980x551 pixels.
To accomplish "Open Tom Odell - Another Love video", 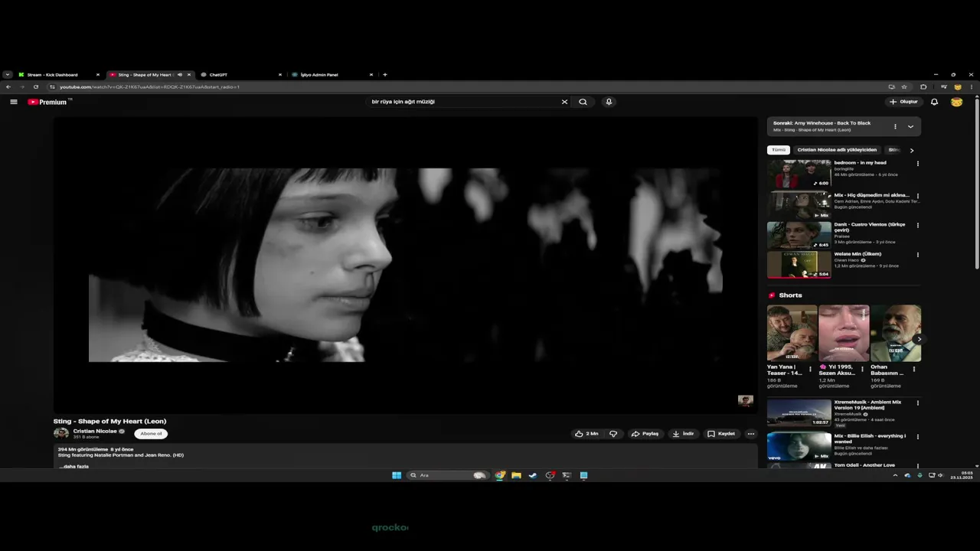I will click(864, 465).
